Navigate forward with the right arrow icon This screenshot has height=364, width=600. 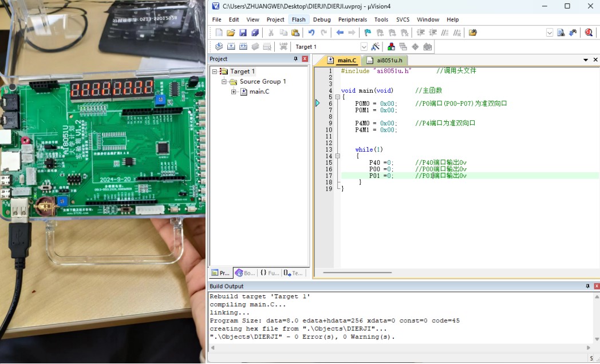pos(352,33)
